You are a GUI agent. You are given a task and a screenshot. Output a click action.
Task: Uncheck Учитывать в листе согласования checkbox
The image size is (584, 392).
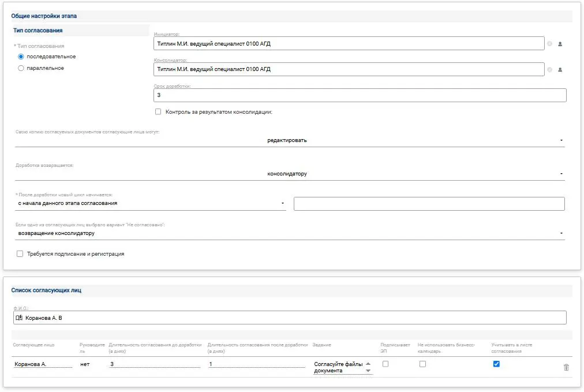(x=496, y=364)
